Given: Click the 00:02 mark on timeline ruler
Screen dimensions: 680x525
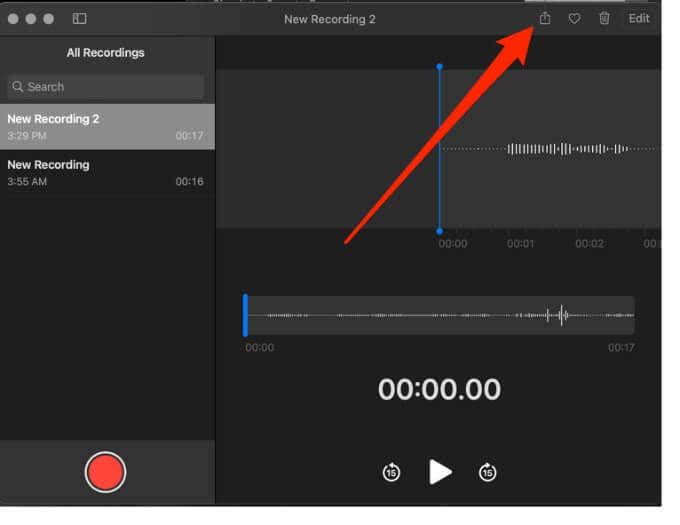Looking at the screenshot, I should click(x=589, y=243).
